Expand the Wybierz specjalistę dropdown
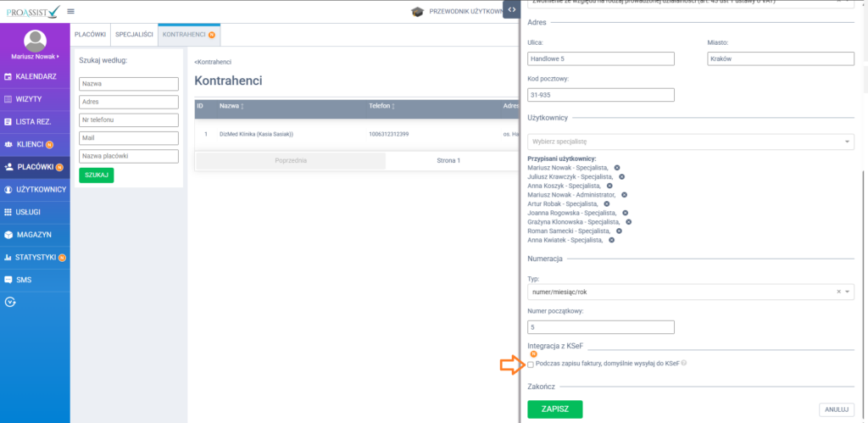This screenshot has width=868, height=423. coord(690,141)
